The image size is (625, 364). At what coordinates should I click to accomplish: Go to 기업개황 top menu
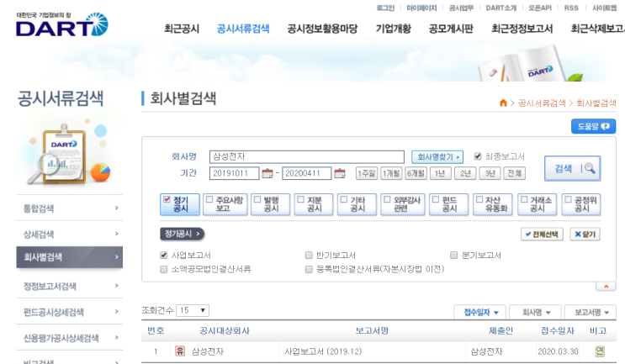(393, 29)
